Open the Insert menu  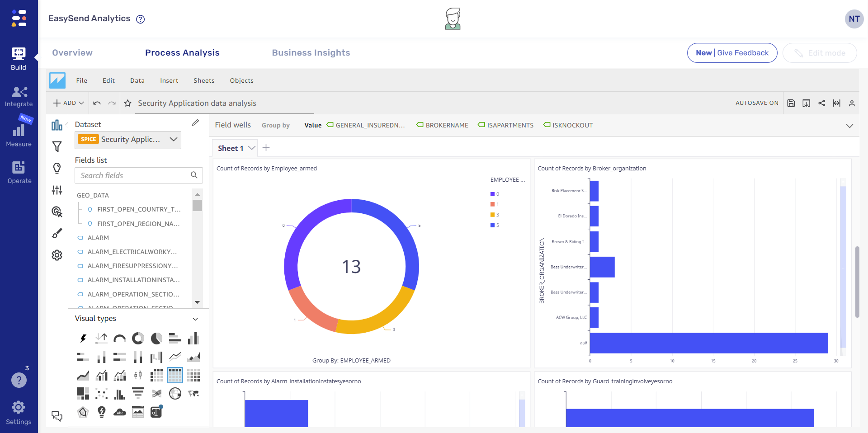pos(169,80)
